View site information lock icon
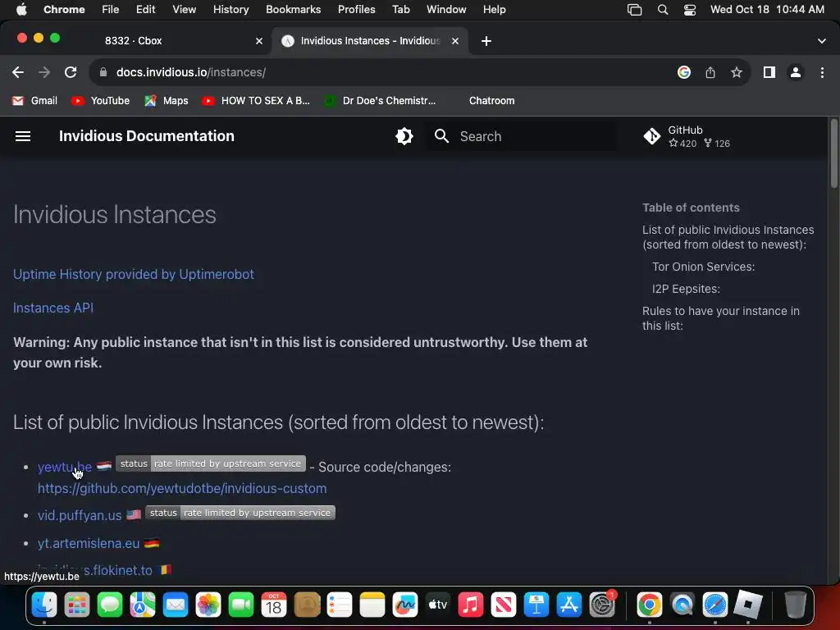Viewport: 840px width, 630px height. click(103, 72)
